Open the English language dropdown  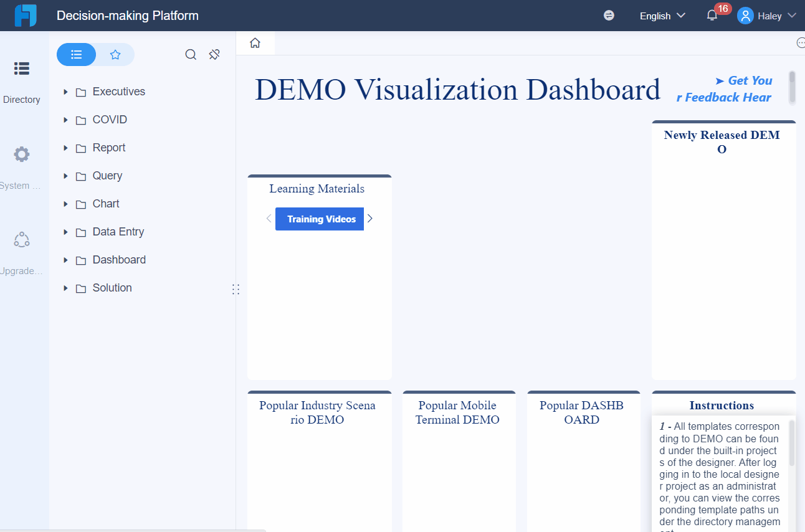pos(662,16)
